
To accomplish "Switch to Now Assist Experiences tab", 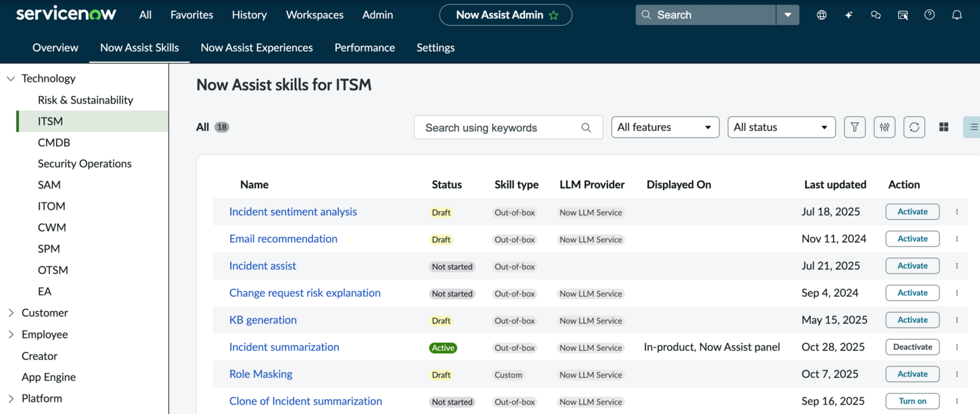I will pos(257,47).
